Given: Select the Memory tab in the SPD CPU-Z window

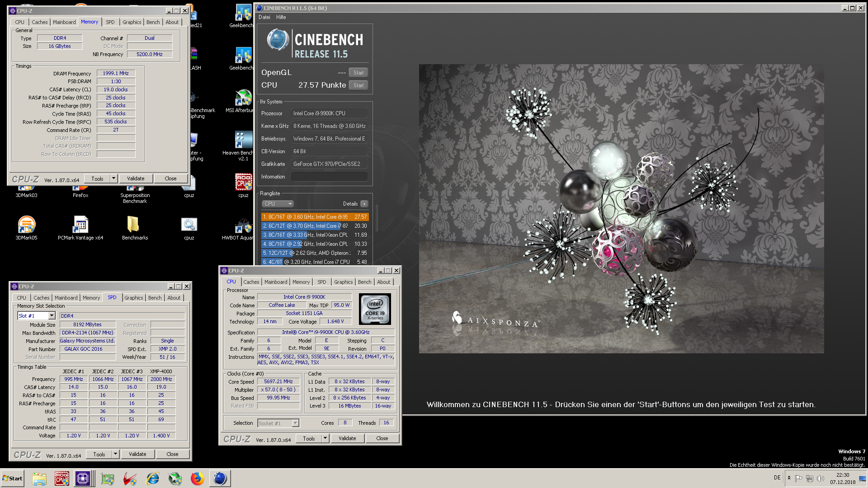Looking at the screenshot, I should (91, 298).
